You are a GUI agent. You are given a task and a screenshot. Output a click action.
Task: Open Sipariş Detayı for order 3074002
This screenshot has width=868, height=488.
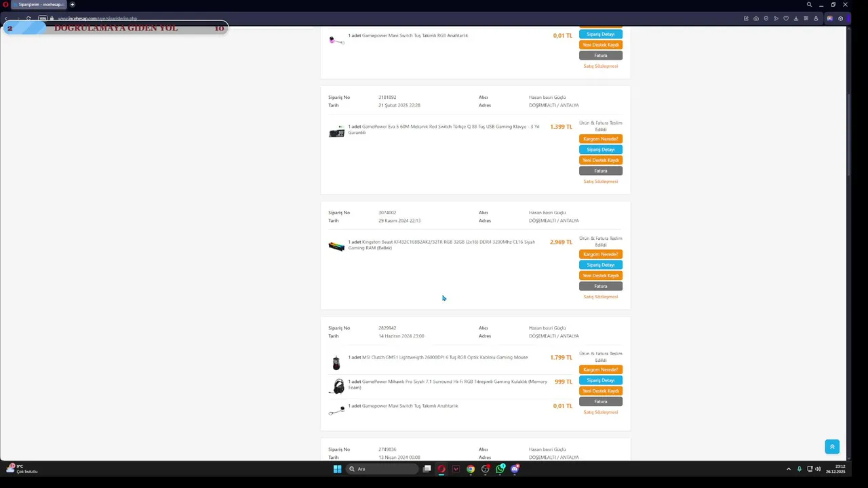(x=601, y=265)
